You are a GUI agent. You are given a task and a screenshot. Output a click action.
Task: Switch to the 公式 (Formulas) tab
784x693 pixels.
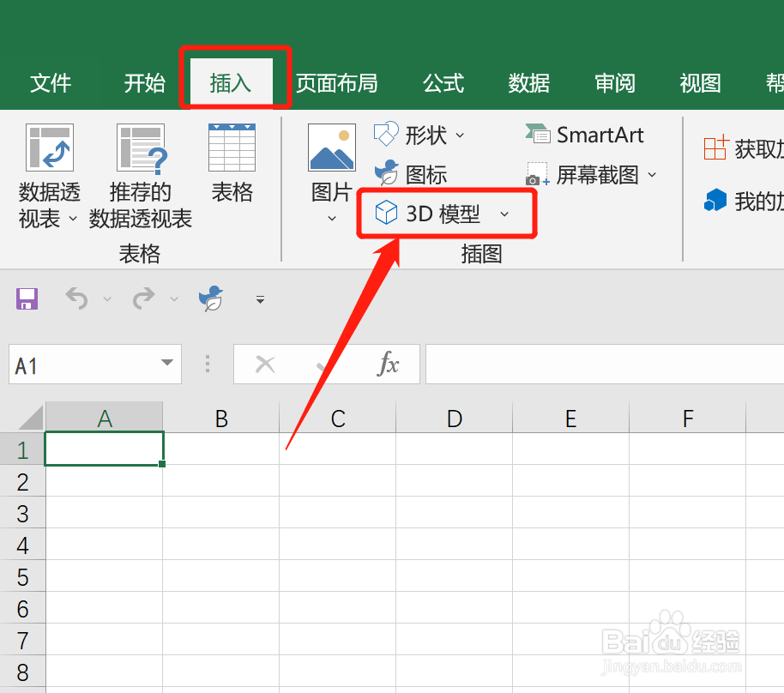(443, 83)
